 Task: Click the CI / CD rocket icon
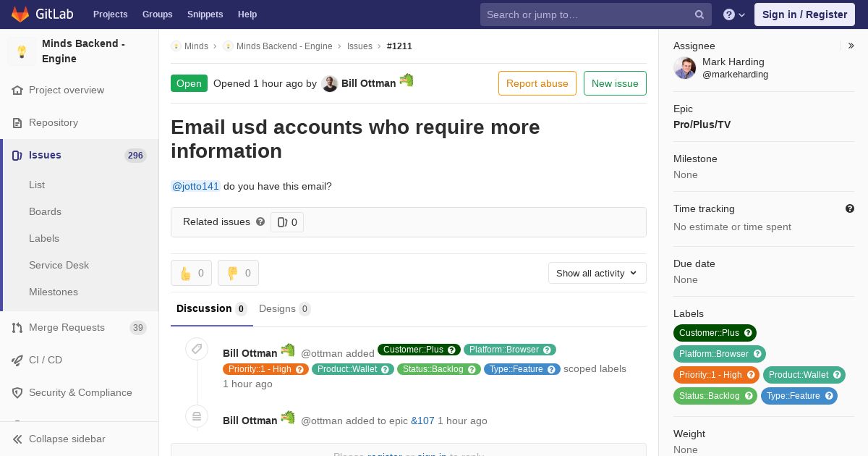17,360
